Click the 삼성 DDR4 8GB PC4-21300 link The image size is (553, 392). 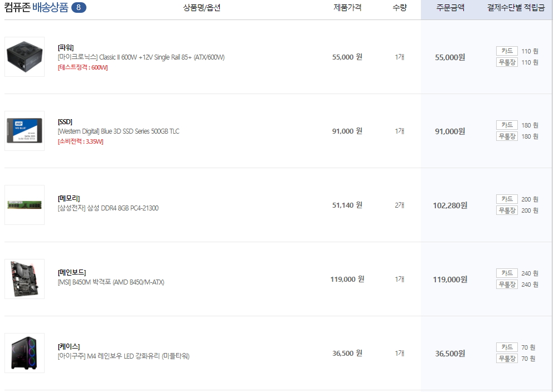tap(108, 208)
